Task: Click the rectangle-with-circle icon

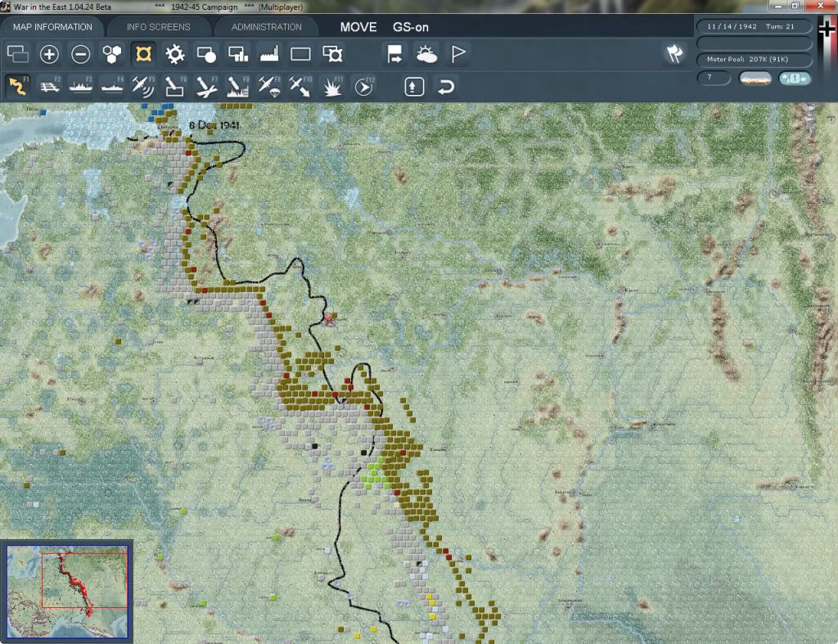Action: [x=206, y=54]
